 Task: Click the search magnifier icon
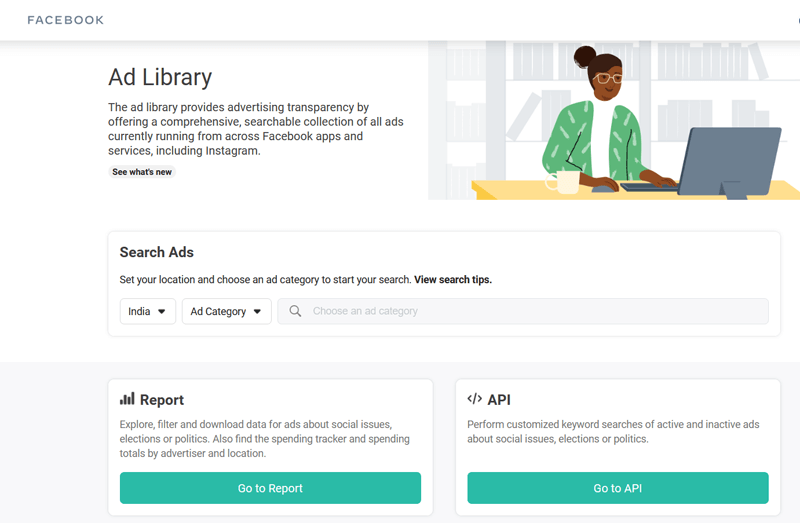pos(295,311)
